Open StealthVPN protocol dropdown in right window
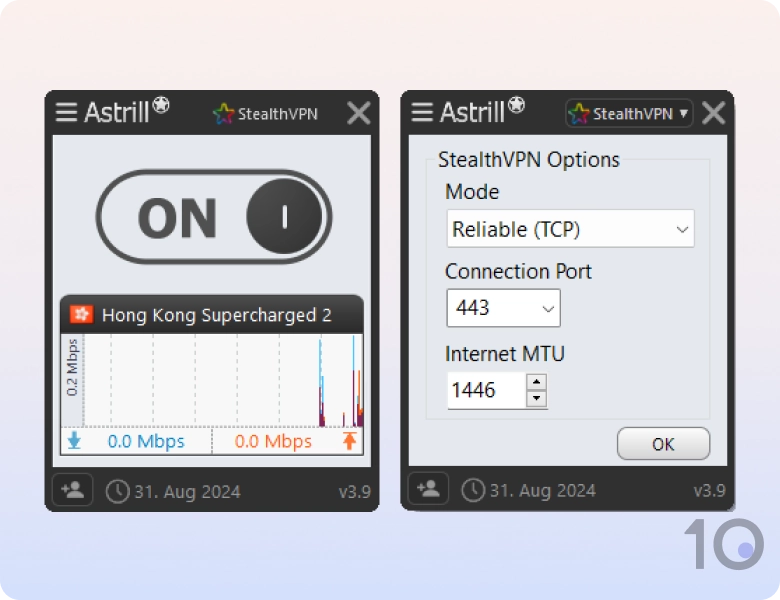Screen dimensions: 780x600 (x=629, y=114)
